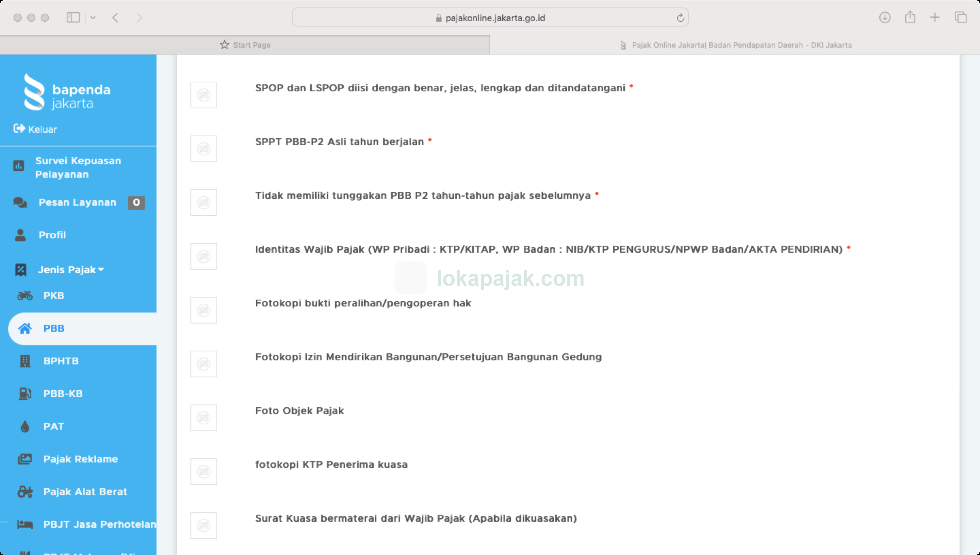Screen dimensions: 980x555
Task: Switch to the Pajak Online Jakarta tab
Action: pyautogui.click(x=735, y=45)
